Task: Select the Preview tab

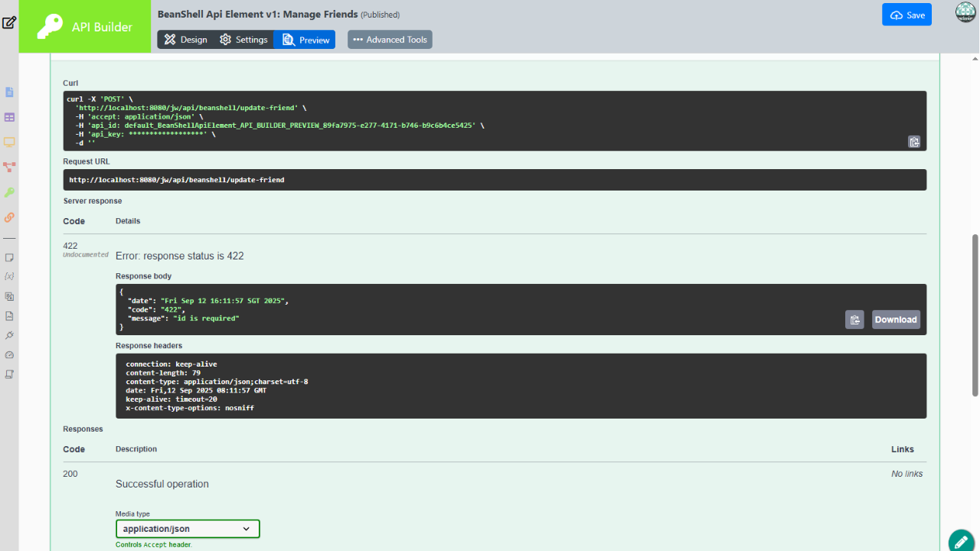Action: [305, 40]
